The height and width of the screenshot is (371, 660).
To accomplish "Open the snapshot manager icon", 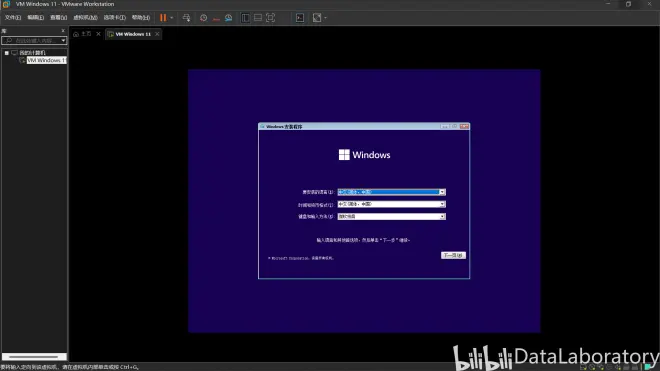I will coord(229,18).
